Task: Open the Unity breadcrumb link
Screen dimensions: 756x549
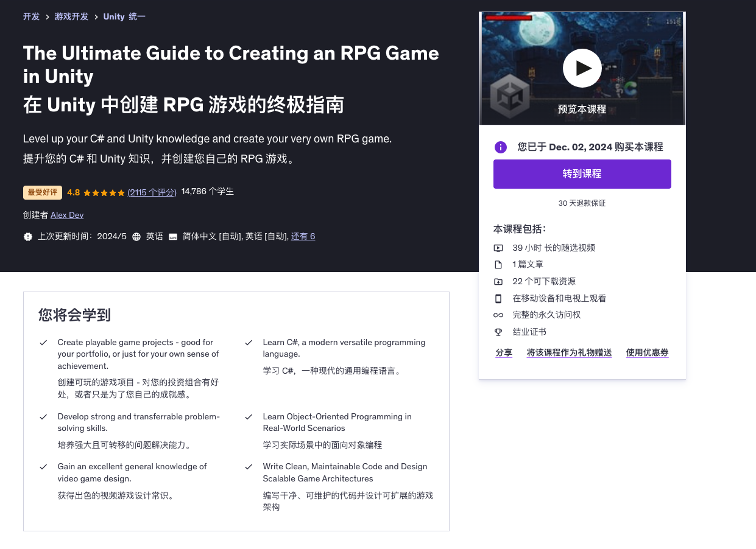Action: pos(124,16)
